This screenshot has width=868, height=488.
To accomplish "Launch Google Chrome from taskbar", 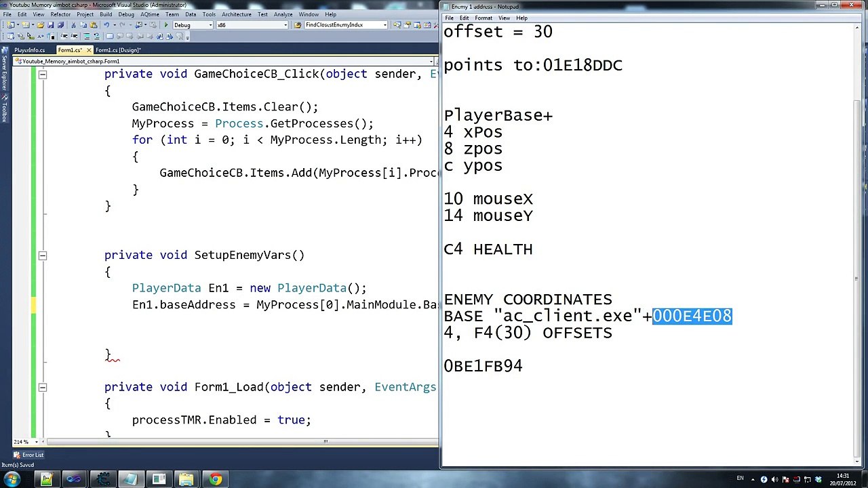I will click(x=216, y=479).
